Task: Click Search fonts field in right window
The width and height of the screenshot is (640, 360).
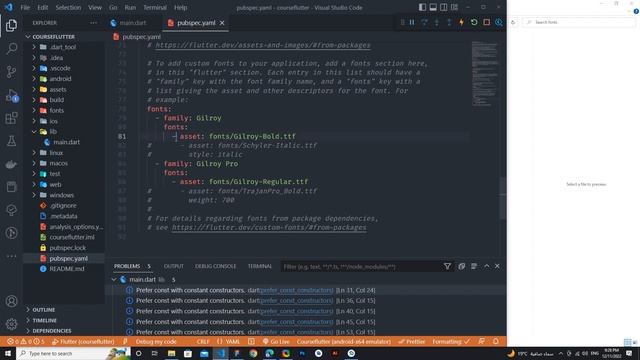Action: [579, 22]
